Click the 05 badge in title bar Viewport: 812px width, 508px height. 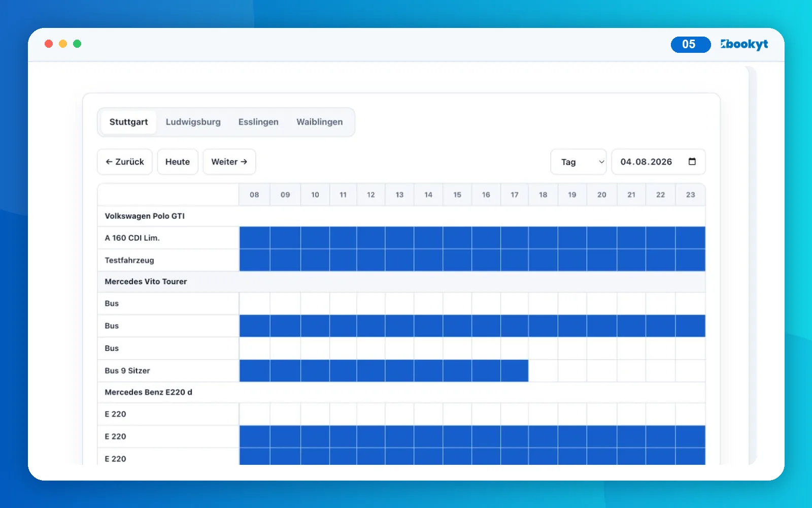[691, 44]
